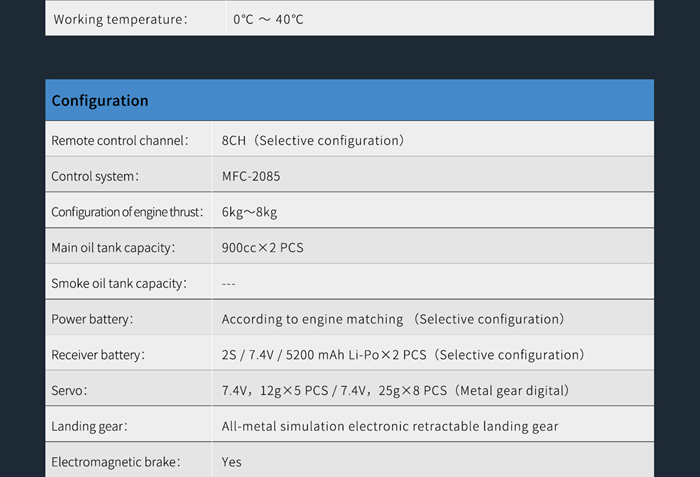The image size is (700, 477).
Task: Click the Working temperature label
Action: pos(120,19)
